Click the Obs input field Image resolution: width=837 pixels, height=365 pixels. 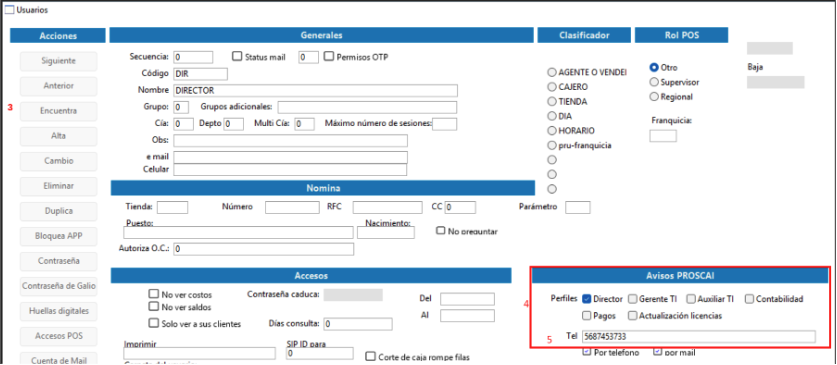click(290, 140)
